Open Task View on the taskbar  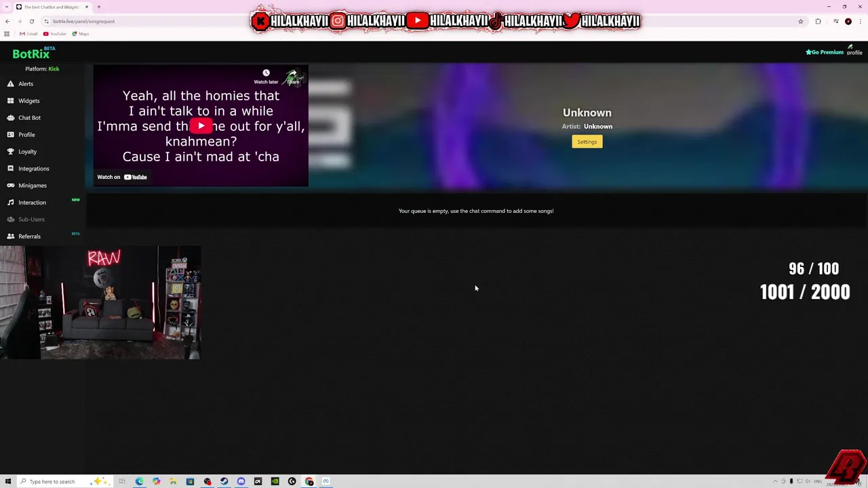(x=122, y=481)
